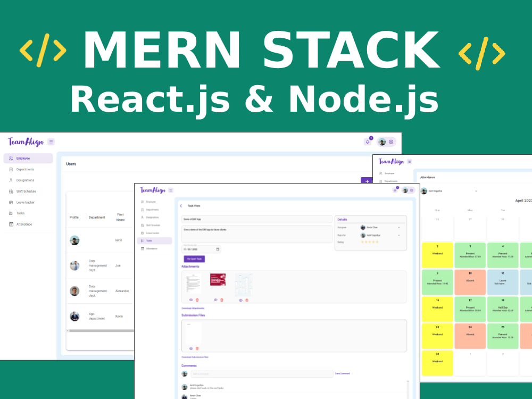
Task: Expand the Assignee dropdown showing Kevin Chan
Action: point(399,227)
